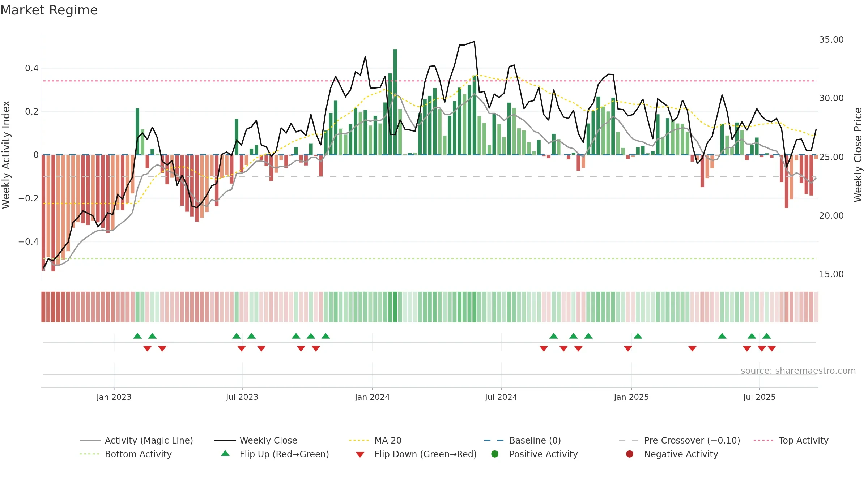Screen dimensions: 868x488
Task: Click the Weekly Close legend entry
Action: pos(256,440)
